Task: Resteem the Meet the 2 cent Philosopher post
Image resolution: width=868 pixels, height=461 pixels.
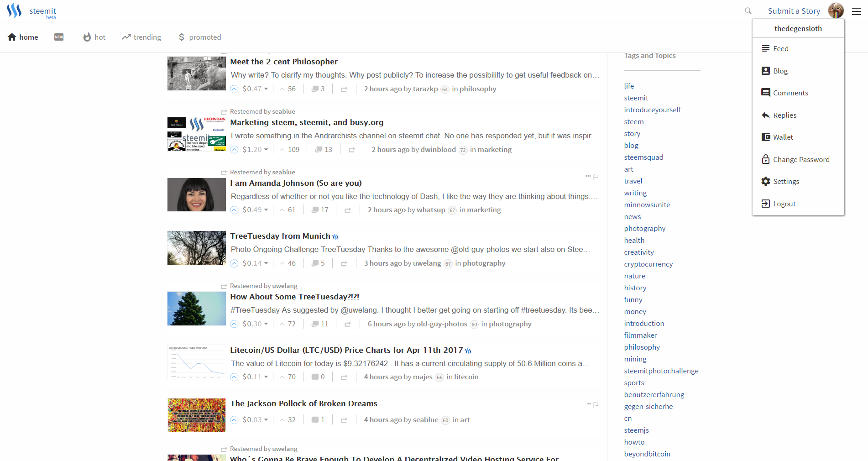Action: (x=344, y=89)
